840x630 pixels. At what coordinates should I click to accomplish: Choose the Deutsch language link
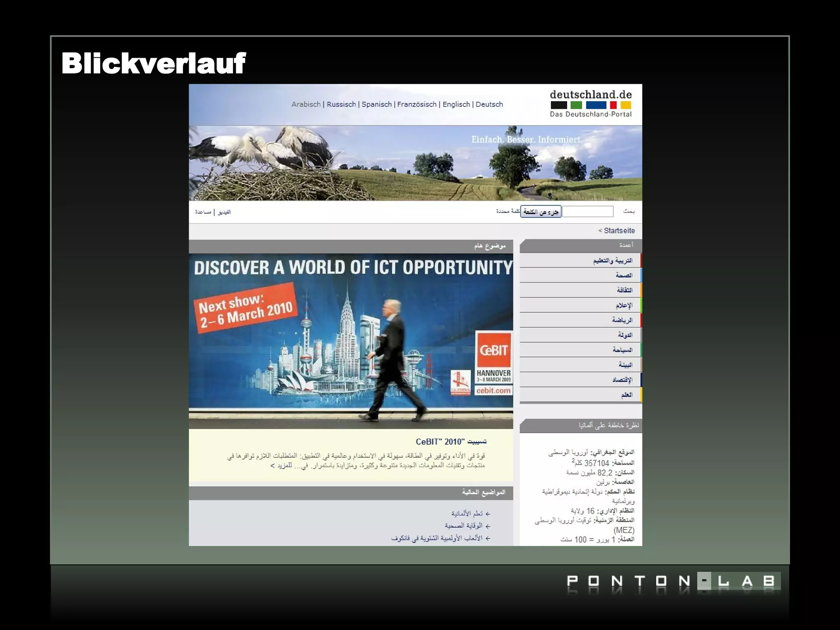pos(489,104)
